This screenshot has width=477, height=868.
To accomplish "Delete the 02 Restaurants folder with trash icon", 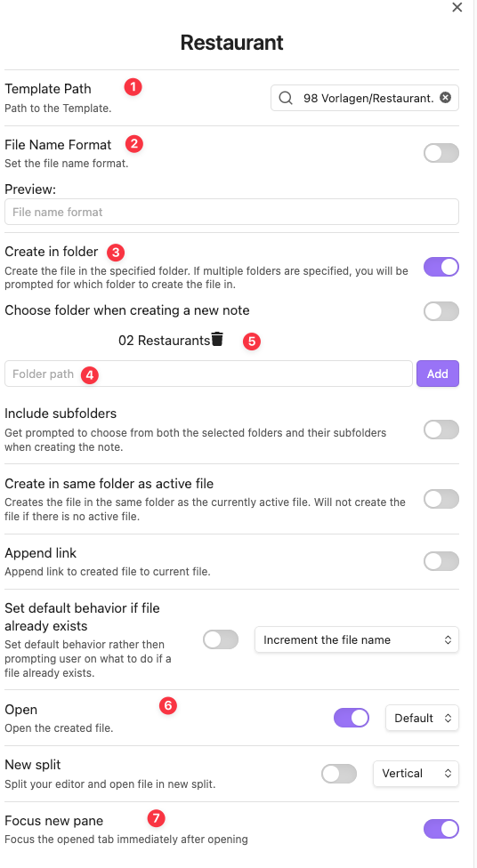I will click(x=217, y=340).
